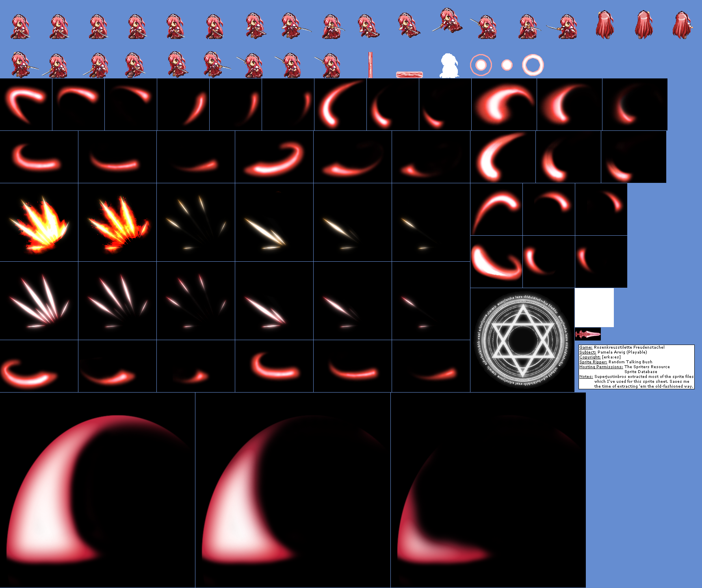Pick the red dagger projectile sprite
This screenshot has height=588, width=702.
[588, 334]
